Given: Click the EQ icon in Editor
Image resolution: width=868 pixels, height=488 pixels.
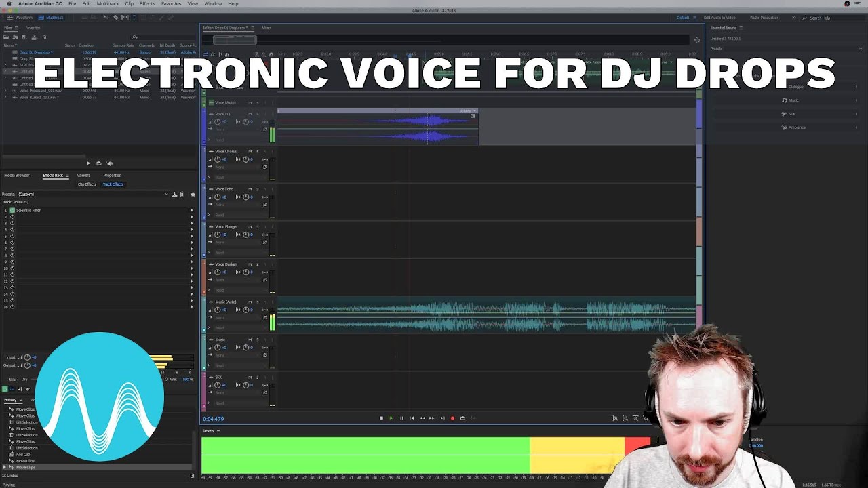Looking at the screenshot, I should coord(228,54).
